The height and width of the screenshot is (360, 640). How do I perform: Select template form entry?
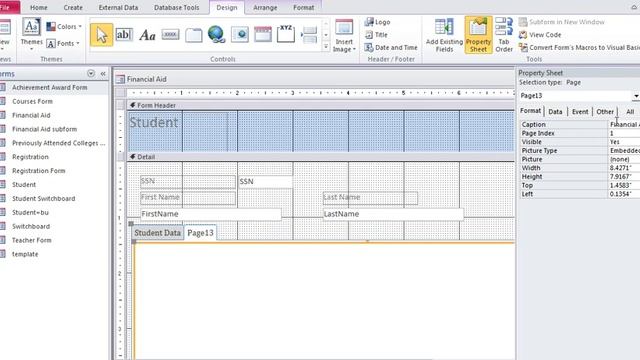(25, 254)
